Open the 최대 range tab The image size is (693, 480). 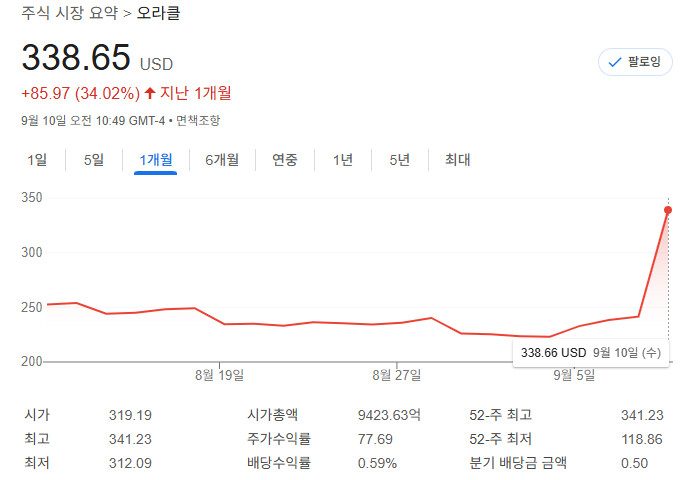457,160
